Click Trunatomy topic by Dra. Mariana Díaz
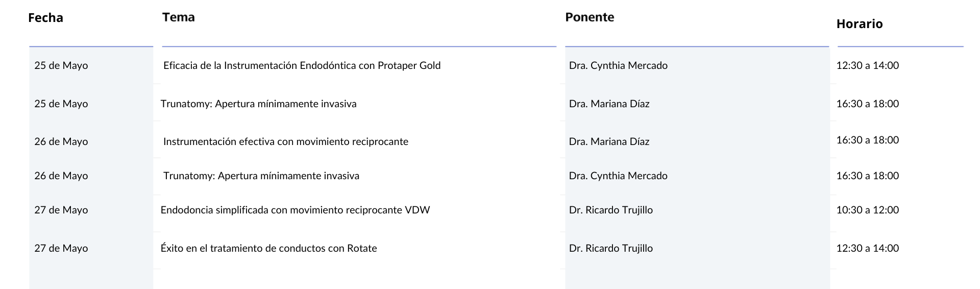Viewport: 980px width, 289px height. coord(258,104)
